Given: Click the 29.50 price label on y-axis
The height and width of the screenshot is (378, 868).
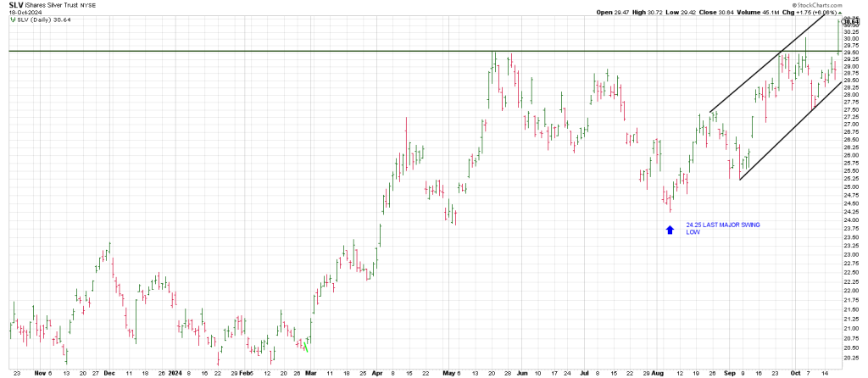Looking at the screenshot, I should [849, 53].
